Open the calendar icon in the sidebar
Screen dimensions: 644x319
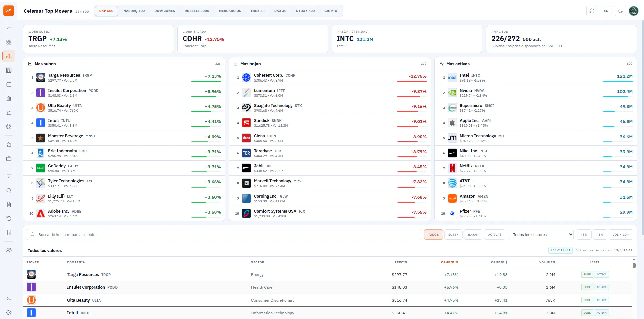[x=9, y=85]
